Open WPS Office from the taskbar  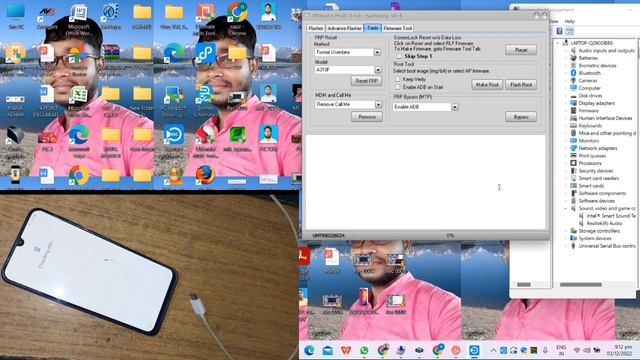346,350
